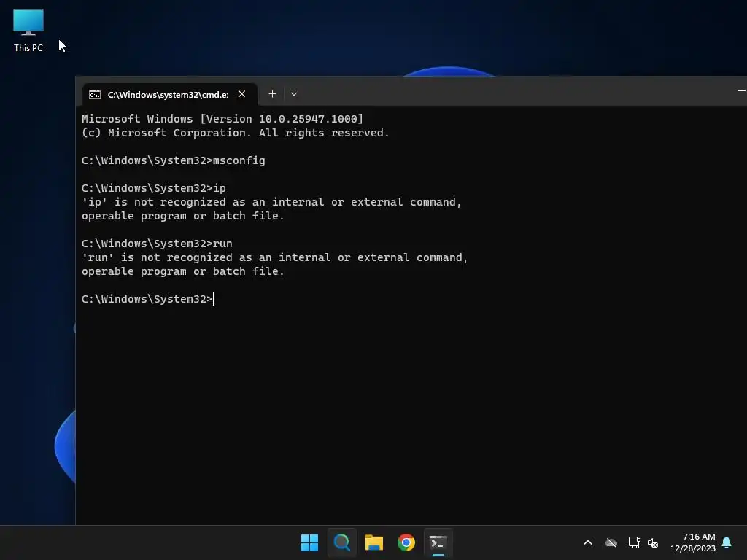Open a new terminal tab with plus
747x560 pixels.
(273, 94)
